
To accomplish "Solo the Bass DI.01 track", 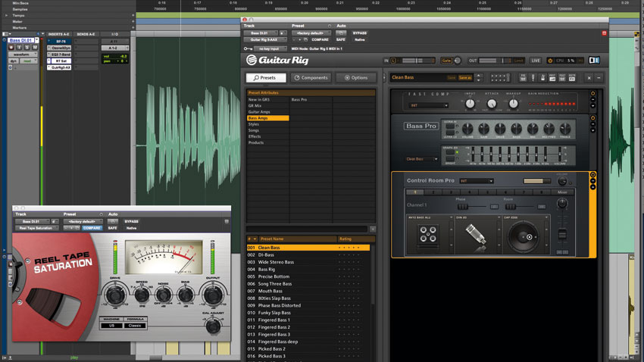I will tap(27, 47).
